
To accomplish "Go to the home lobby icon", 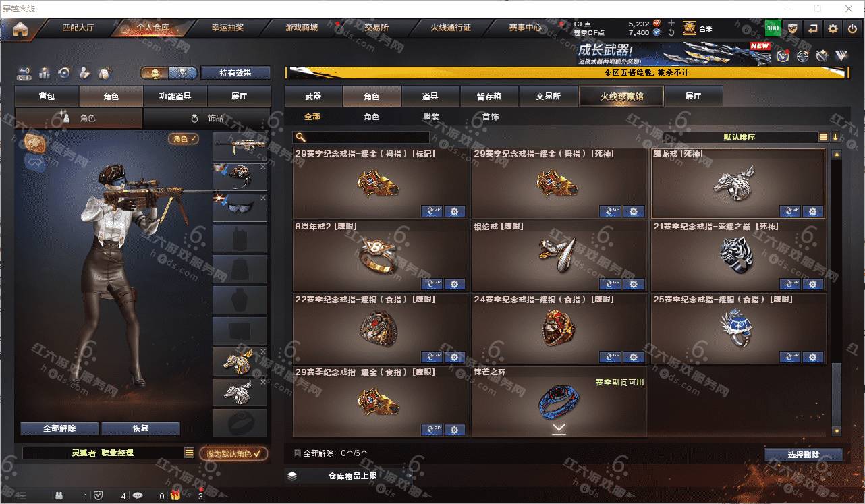I will (x=21, y=29).
